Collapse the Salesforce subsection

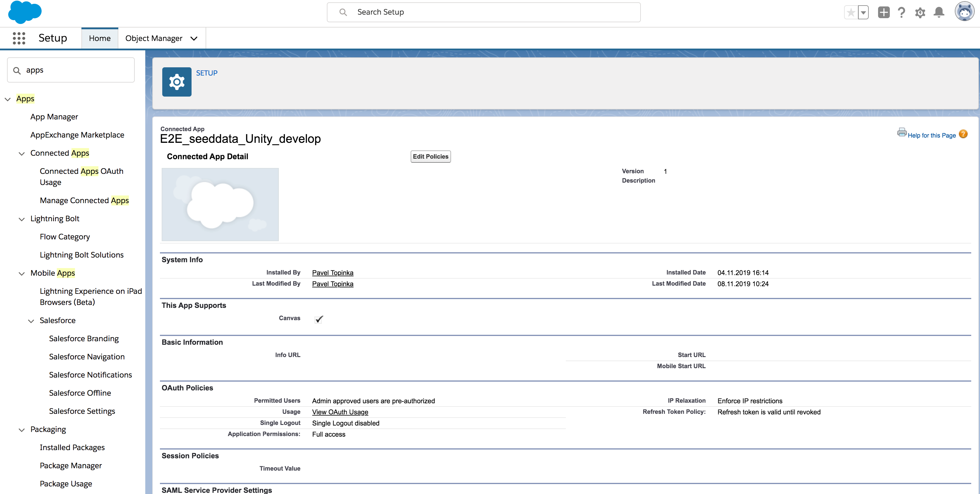[31, 321]
